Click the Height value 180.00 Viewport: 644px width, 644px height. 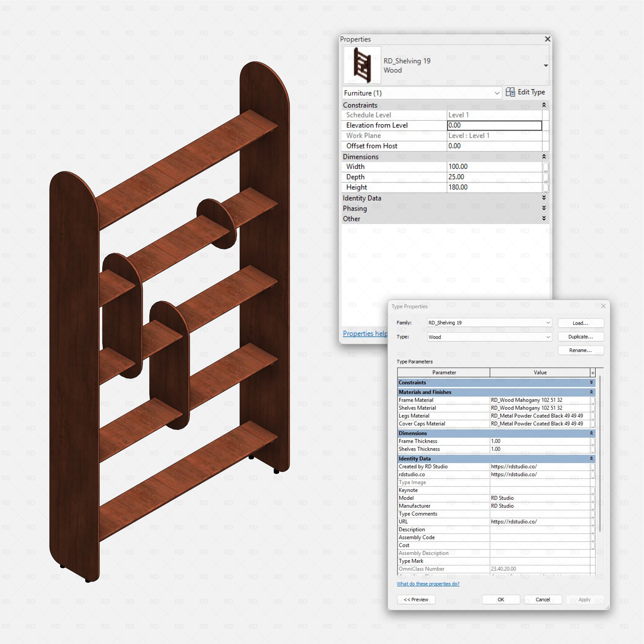click(x=494, y=187)
